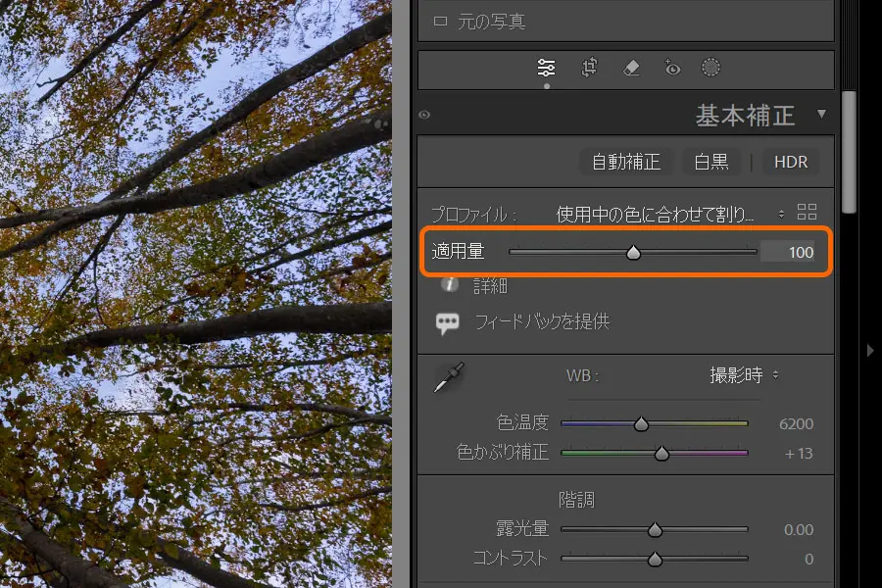Collapse right panel with side arrow
882x588 pixels.
point(870,351)
